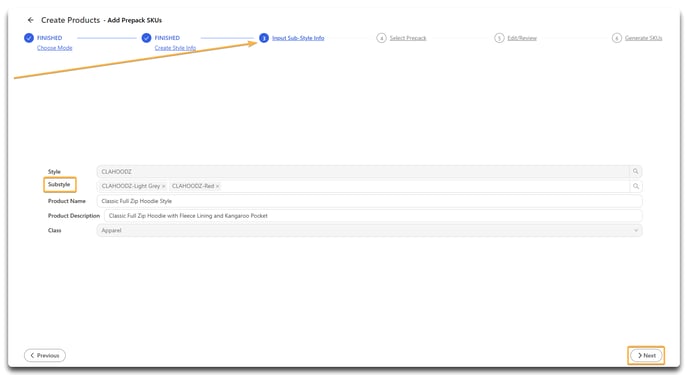Viewport: 688px width, 375px height.
Task: Open the Create Style Info step link
Action: pos(175,48)
